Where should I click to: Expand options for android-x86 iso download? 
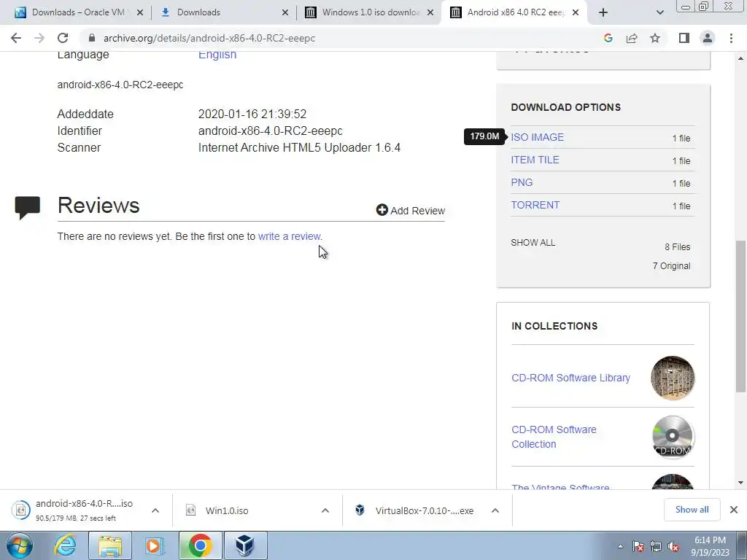point(155,510)
